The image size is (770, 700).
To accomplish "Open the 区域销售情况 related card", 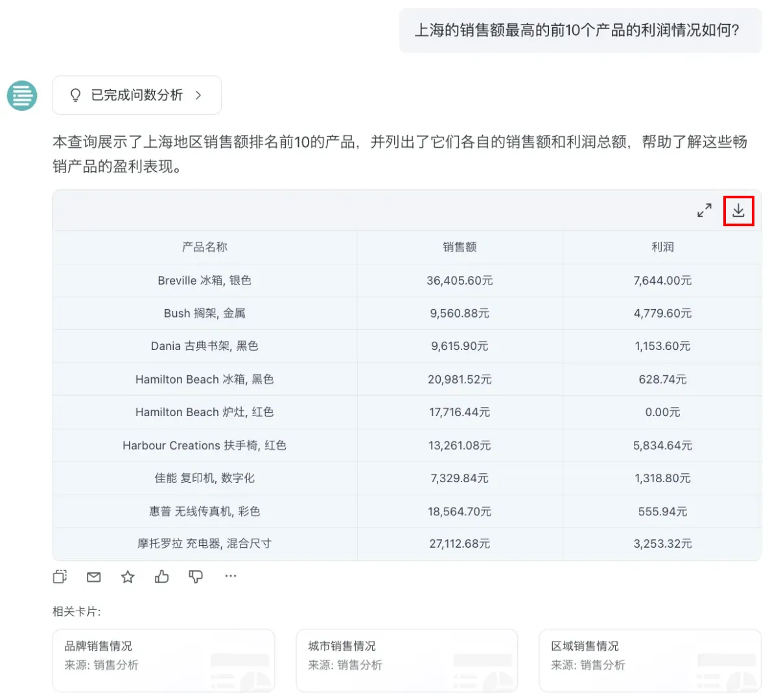I will 649,660.
